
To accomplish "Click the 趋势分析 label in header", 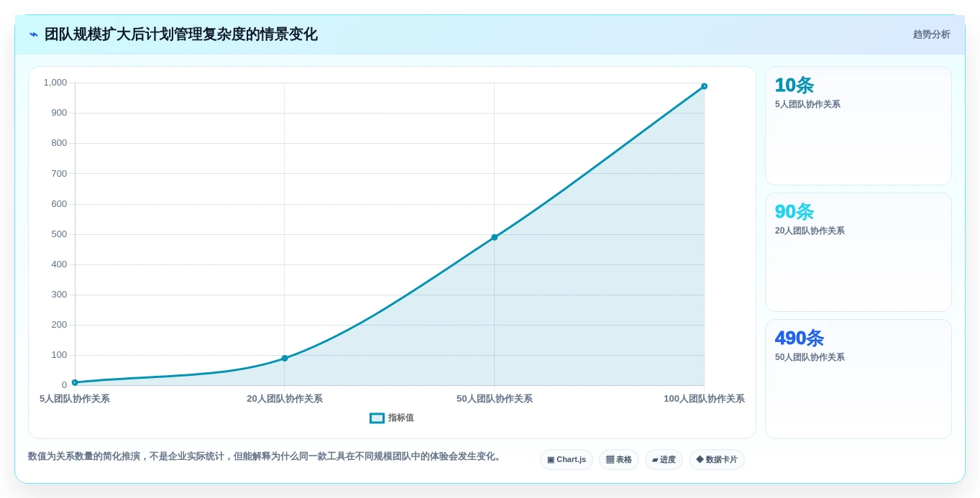I will 931,34.
